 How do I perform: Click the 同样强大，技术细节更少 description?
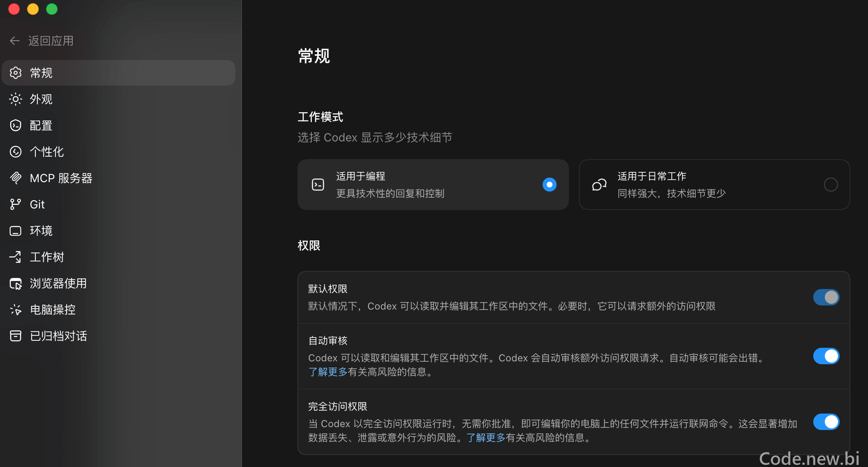coord(672,194)
